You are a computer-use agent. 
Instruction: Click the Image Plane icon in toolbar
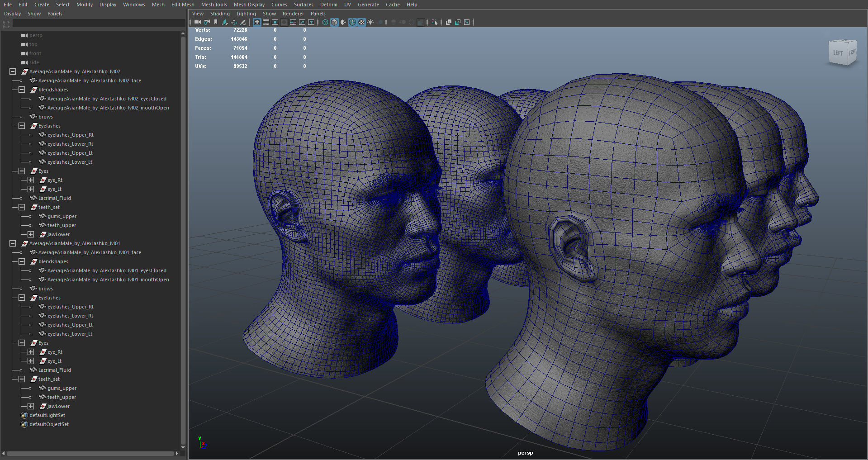tap(225, 22)
